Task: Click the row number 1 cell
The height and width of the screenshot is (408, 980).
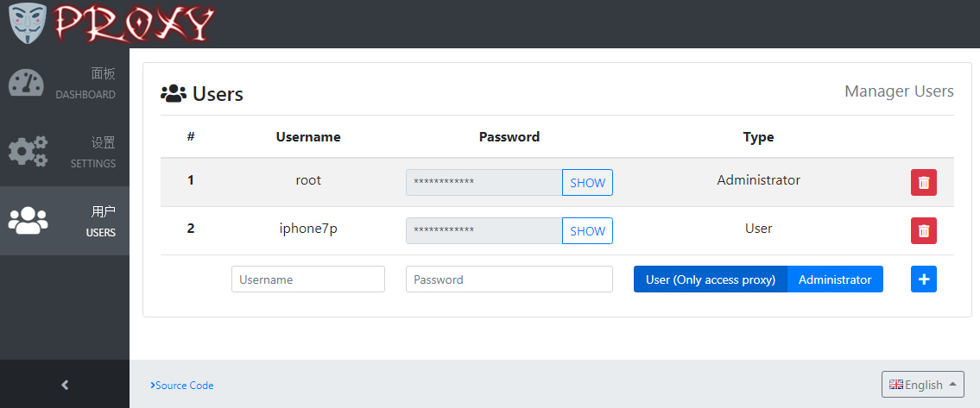Action: 191,180
